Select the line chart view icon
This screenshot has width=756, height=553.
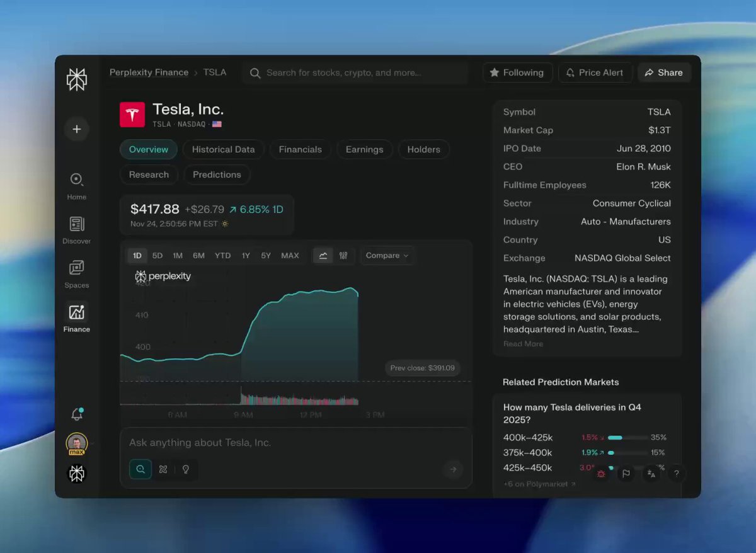323,255
